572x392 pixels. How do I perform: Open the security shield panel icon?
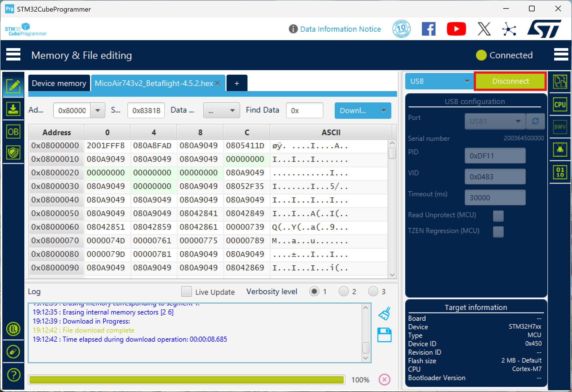pyautogui.click(x=13, y=153)
